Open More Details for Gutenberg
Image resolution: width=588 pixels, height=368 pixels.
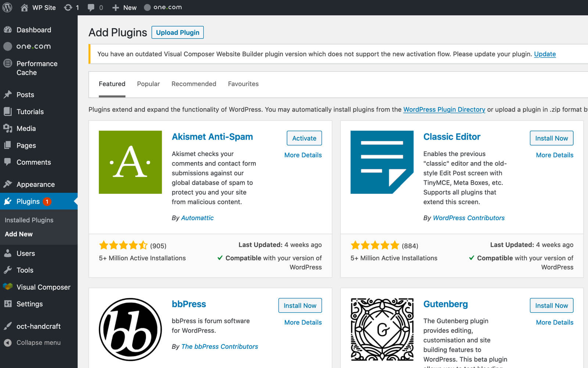point(555,322)
